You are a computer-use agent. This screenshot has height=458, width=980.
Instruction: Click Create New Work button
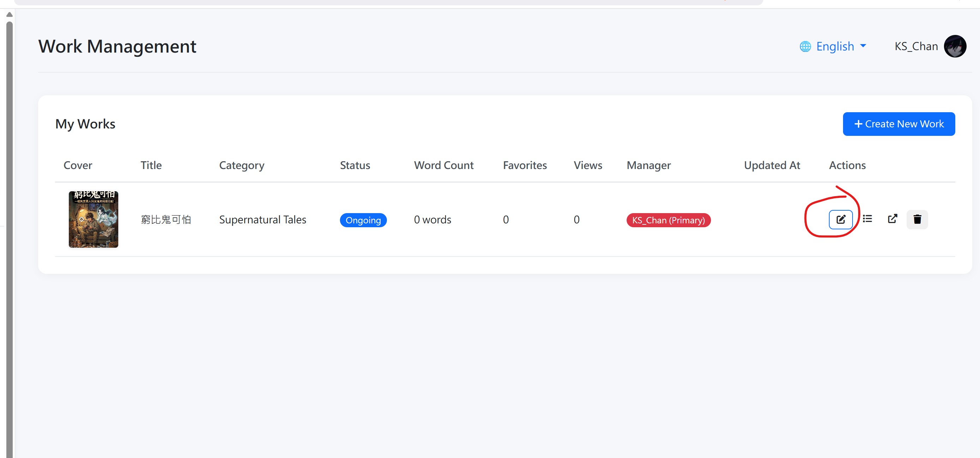pos(898,124)
